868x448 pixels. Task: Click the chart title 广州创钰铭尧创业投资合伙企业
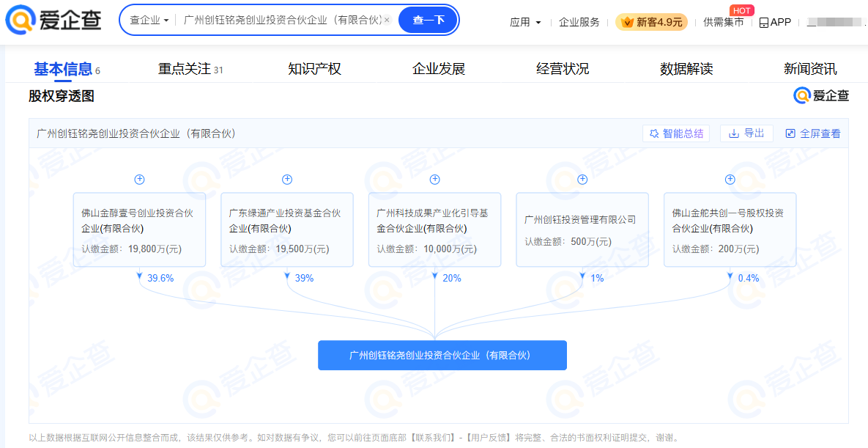click(x=136, y=133)
